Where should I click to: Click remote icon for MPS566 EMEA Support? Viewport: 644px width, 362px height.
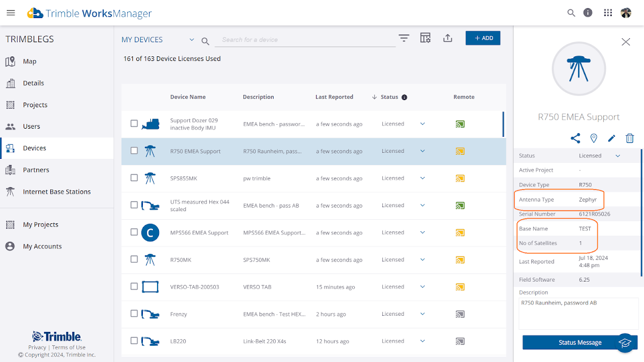tap(460, 232)
